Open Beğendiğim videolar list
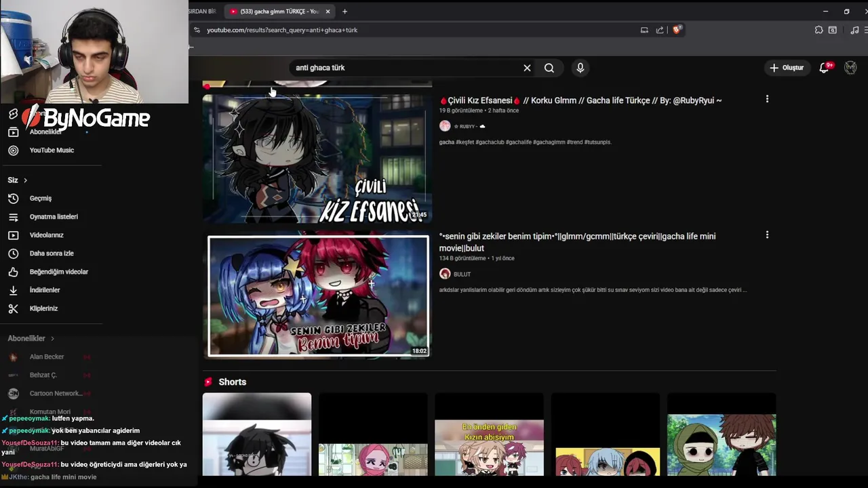Screen dimensions: 868x488 pos(59,272)
